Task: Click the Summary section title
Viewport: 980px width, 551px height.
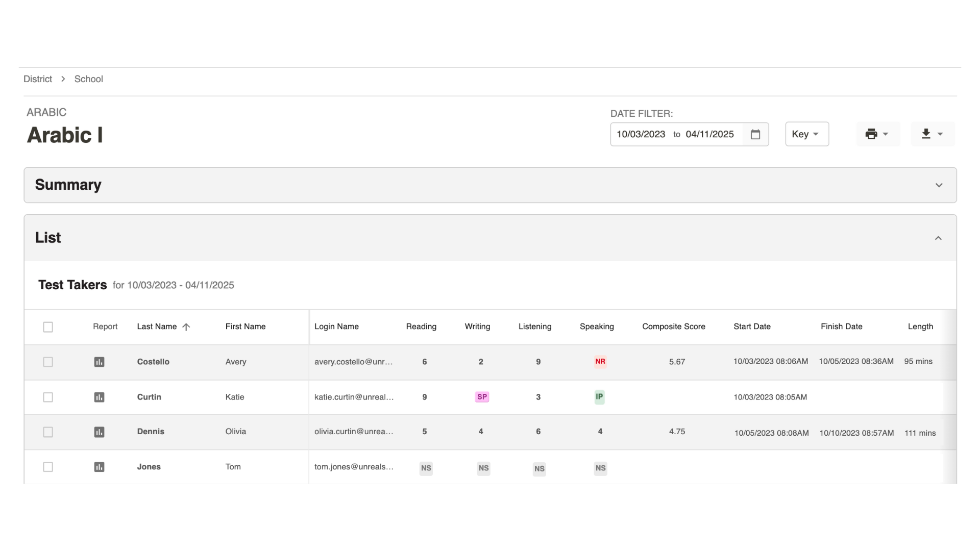Action: 68,185
